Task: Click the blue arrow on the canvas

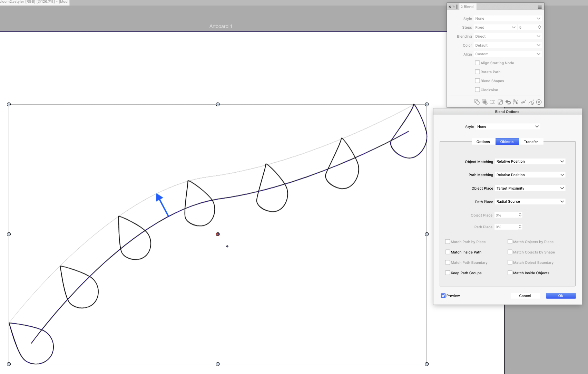Action: point(162,204)
